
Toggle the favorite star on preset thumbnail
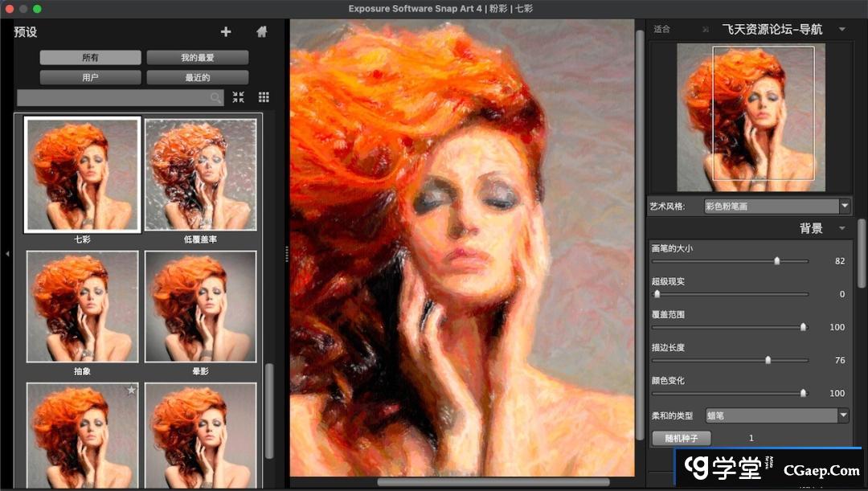tap(132, 391)
